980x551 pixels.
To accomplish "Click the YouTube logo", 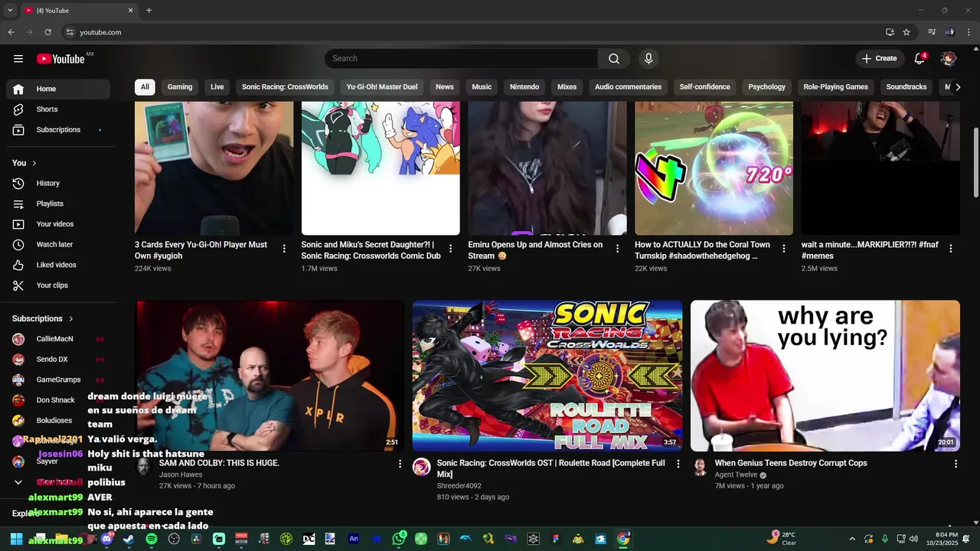I will coord(60,59).
